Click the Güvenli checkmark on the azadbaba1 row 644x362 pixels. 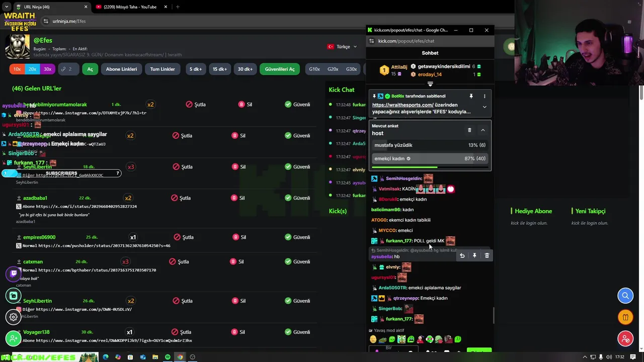[288, 198]
